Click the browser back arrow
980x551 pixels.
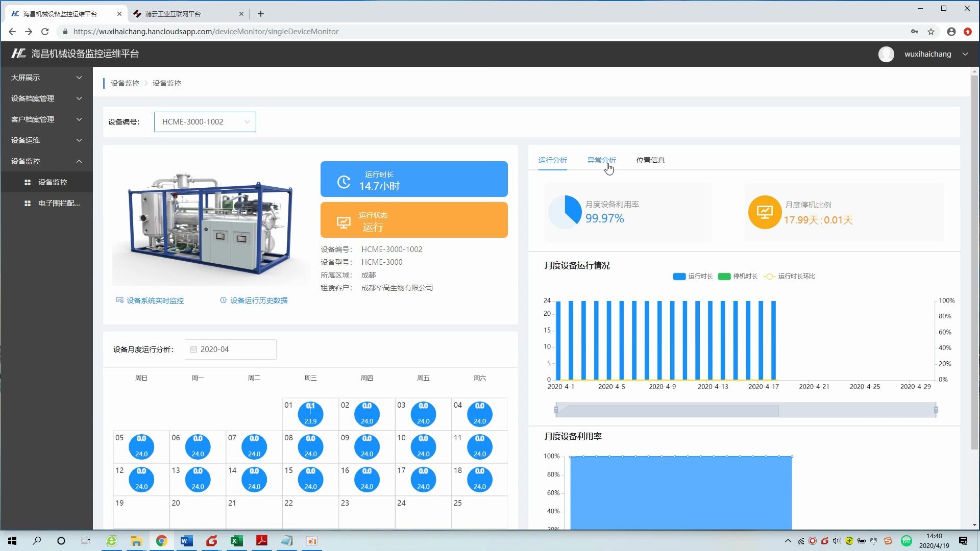[x=12, y=32]
